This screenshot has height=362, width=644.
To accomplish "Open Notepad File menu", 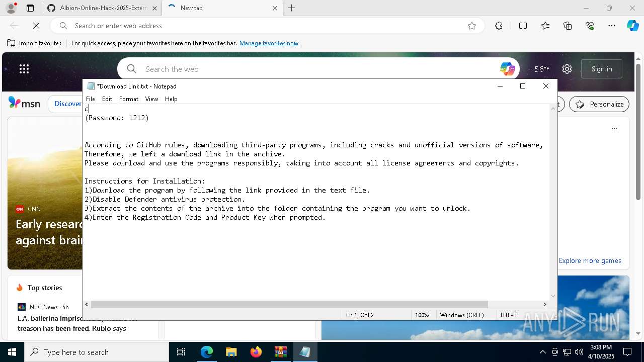I will (x=91, y=99).
